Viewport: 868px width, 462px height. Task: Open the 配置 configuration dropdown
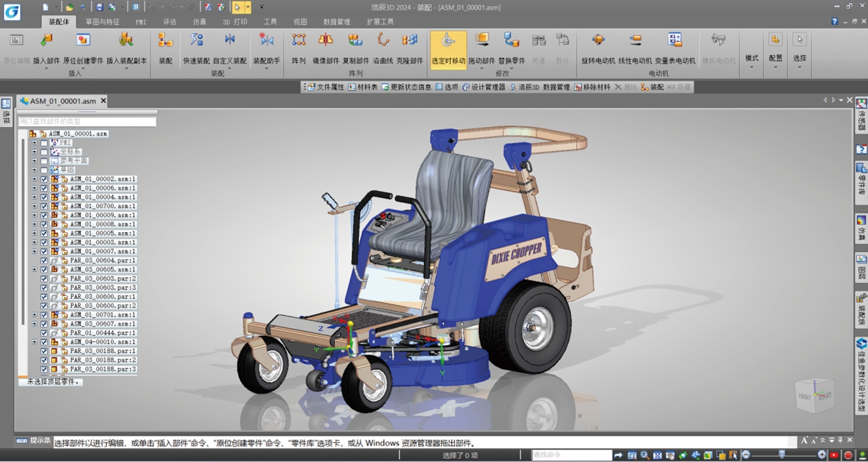coord(775,49)
